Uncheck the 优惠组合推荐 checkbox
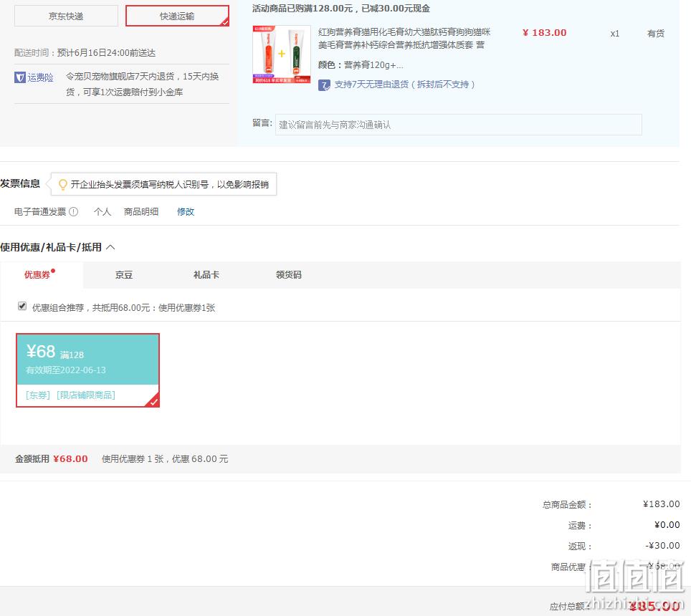Image resolution: width=691 pixels, height=616 pixels. point(22,306)
